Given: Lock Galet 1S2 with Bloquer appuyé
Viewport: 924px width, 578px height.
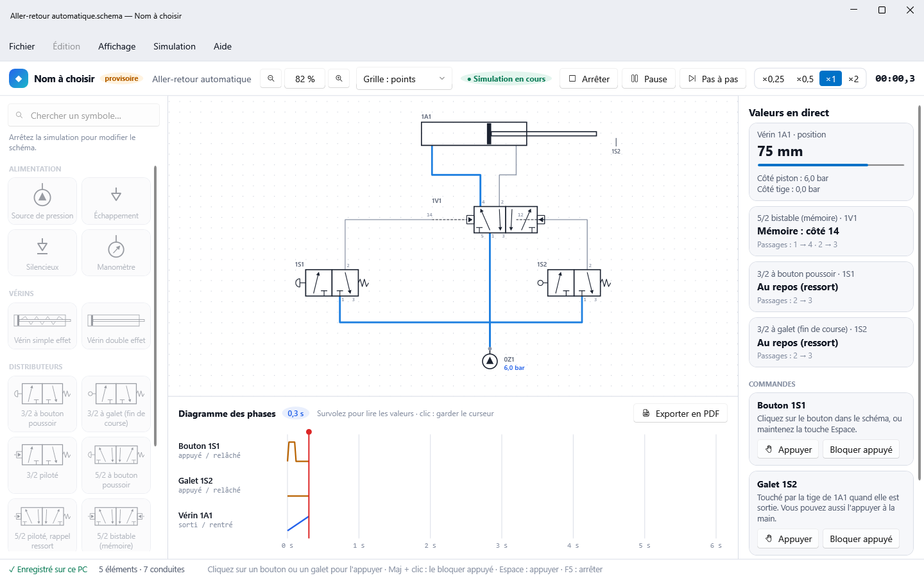Looking at the screenshot, I should [x=861, y=539].
